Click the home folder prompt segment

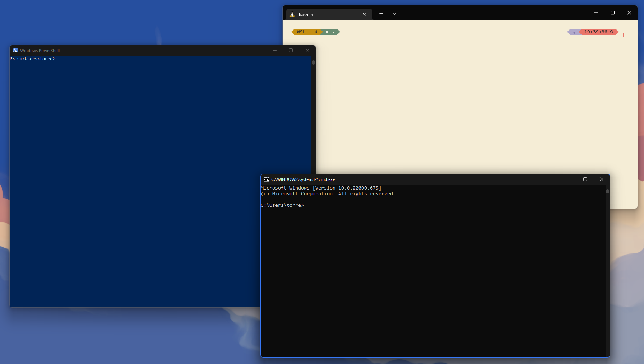(330, 32)
